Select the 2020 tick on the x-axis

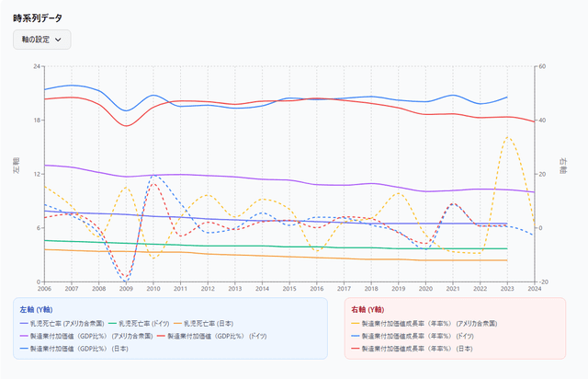pyautogui.click(x=425, y=289)
